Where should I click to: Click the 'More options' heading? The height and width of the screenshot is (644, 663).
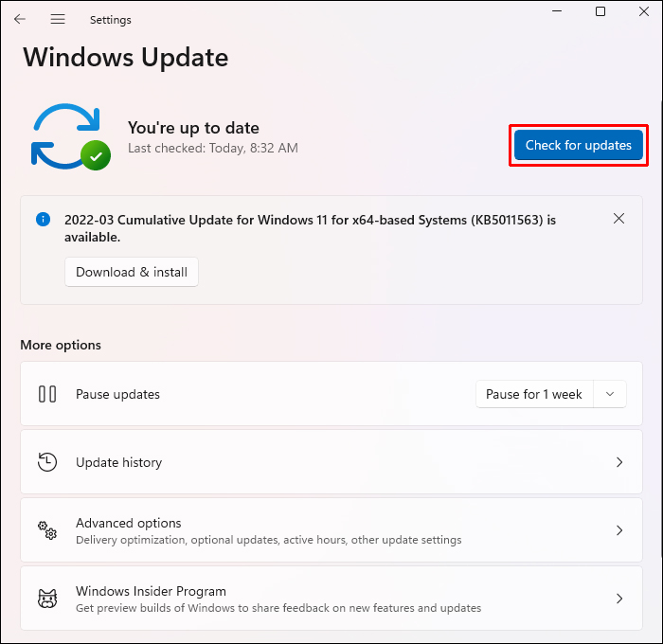coord(61,345)
